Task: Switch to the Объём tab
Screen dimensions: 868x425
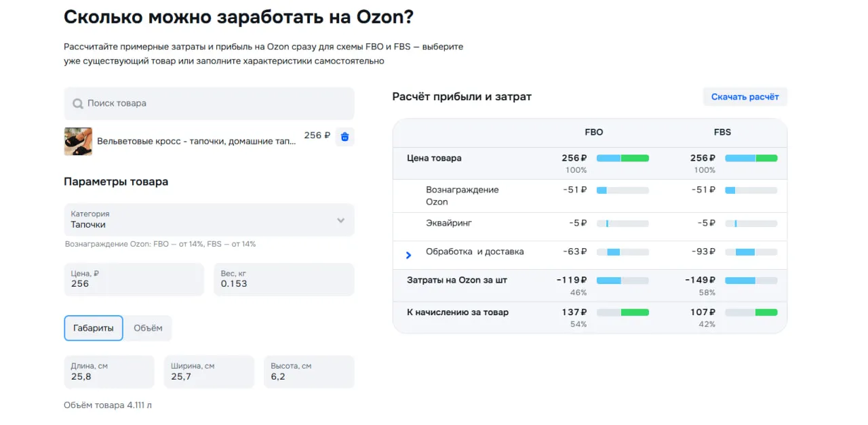Action: tap(148, 328)
